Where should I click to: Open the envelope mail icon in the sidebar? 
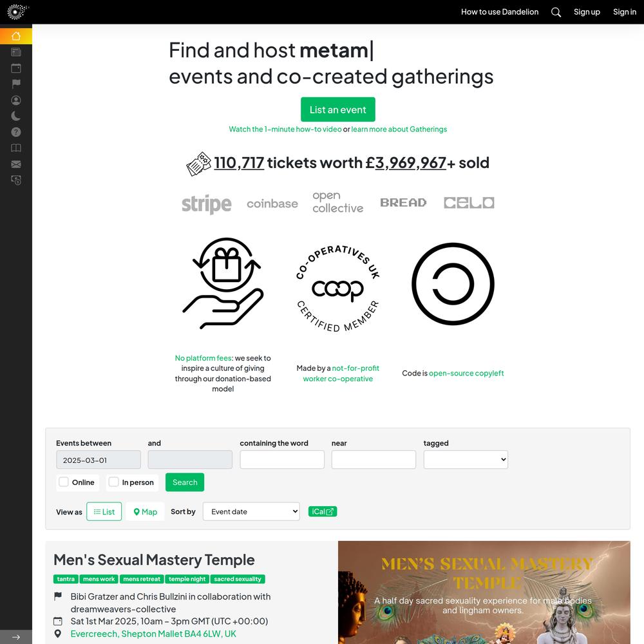(16, 164)
